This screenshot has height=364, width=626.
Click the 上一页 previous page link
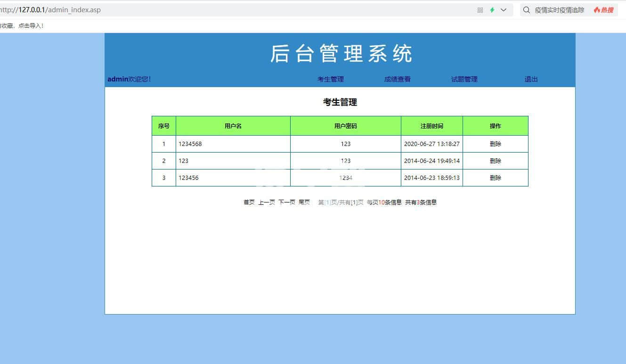pos(267,202)
